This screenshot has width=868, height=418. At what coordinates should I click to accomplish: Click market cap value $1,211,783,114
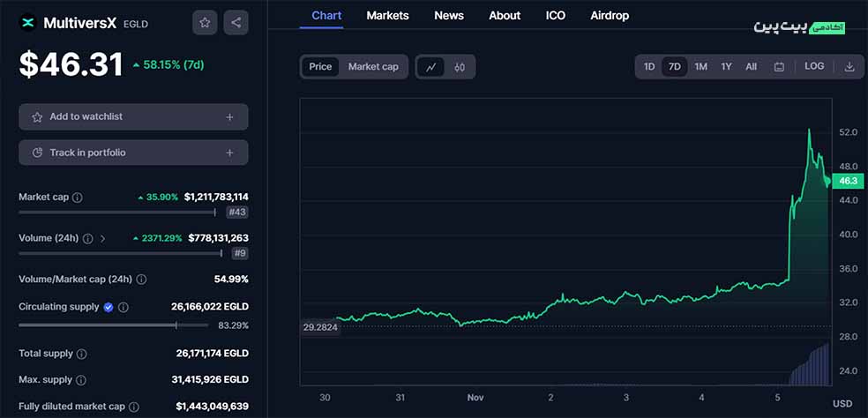coord(216,197)
